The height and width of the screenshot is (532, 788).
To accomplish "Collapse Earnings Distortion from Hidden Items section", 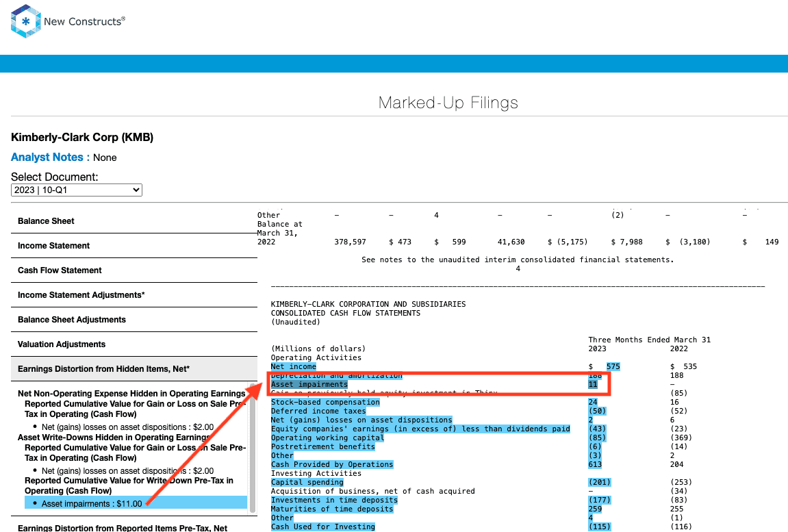I will (x=134, y=369).
